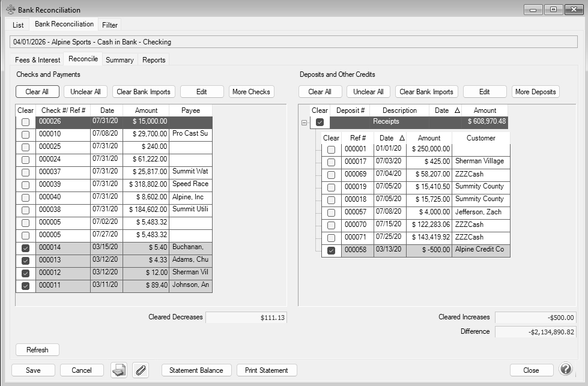Click the Bank Reconciliation title bar icon

click(x=10, y=10)
